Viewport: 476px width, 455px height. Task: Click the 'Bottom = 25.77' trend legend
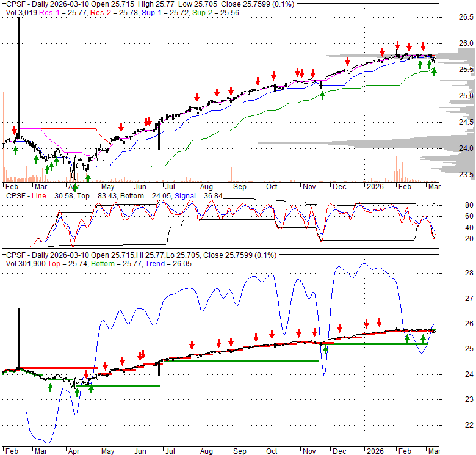tap(117, 264)
